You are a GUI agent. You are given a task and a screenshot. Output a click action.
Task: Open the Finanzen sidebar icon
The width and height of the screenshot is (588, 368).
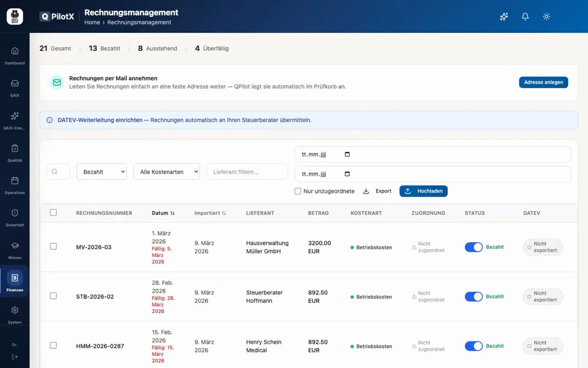pyautogui.click(x=15, y=278)
